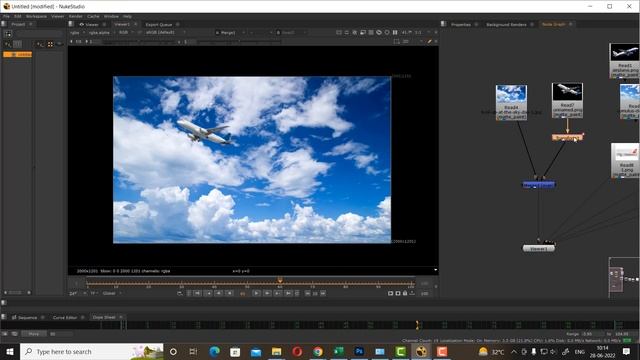Image resolution: width=640 pixels, height=360 pixels.
Task: Open File Explorer from the taskbar
Action: 276,351
